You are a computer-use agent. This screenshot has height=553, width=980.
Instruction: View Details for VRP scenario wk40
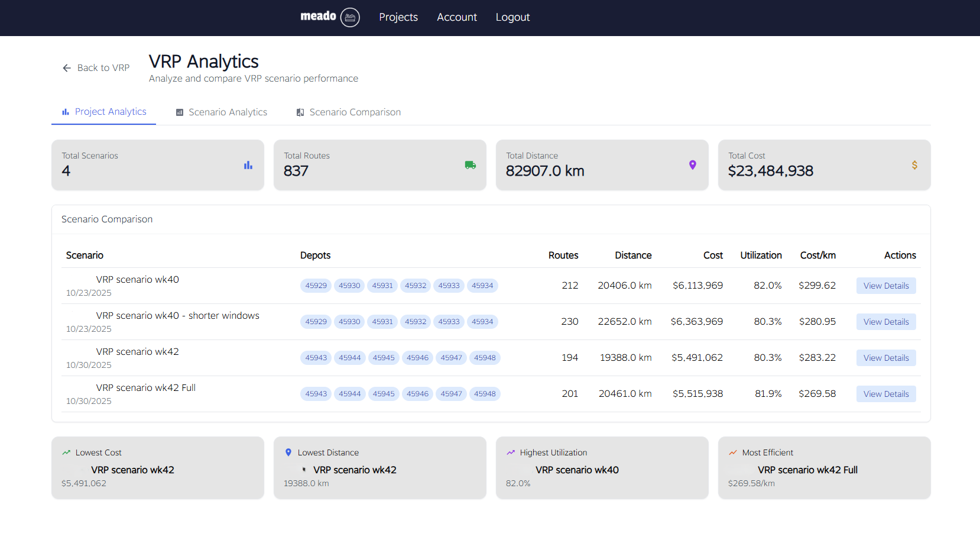[886, 285]
